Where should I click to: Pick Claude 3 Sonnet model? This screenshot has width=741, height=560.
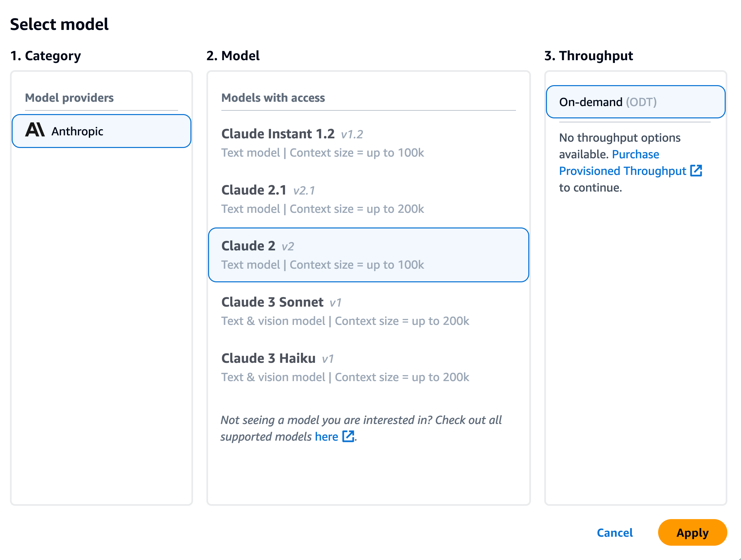(x=369, y=311)
